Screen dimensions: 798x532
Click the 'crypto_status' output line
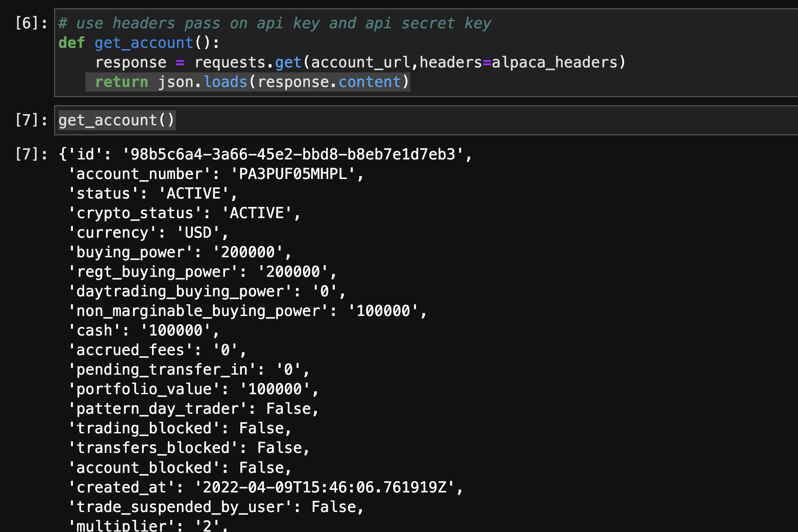point(184,213)
